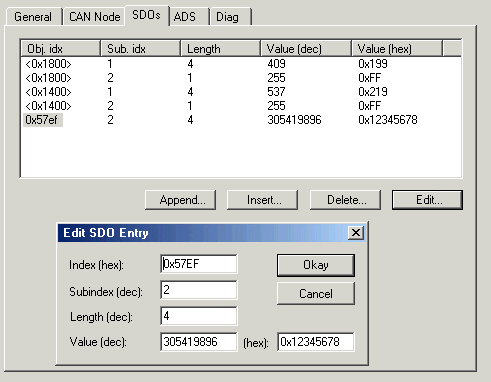Click the Sub. idx column header
491x382 pixels.
(140, 49)
